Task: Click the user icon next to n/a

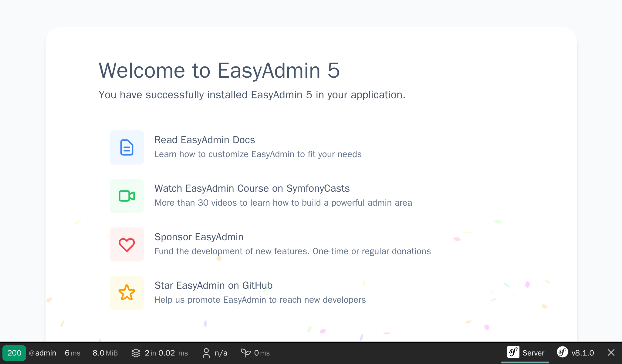Action: pyautogui.click(x=206, y=353)
